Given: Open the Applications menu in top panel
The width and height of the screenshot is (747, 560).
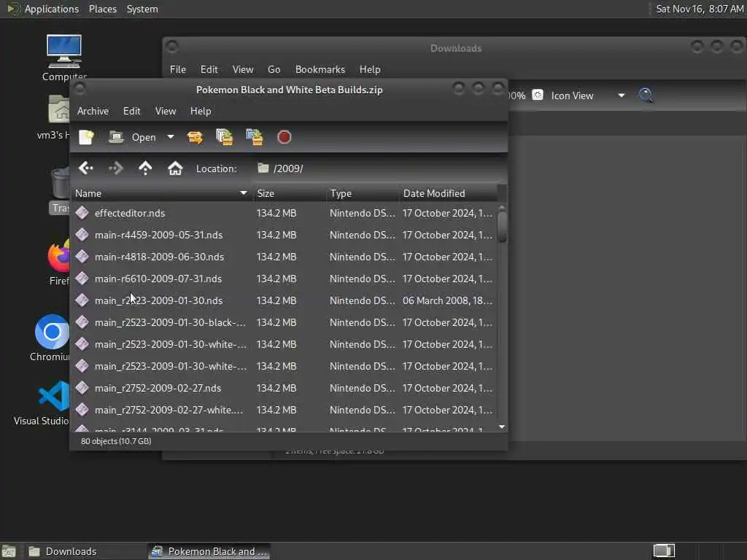Looking at the screenshot, I should (52, 9).
